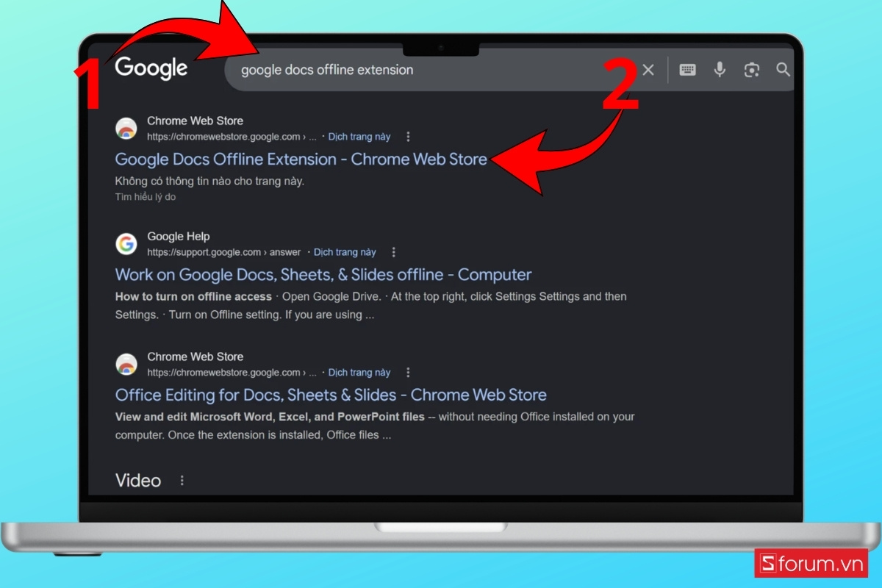Clear the search query with X
The height and width of the screenshot is (588, 882).
648,70
